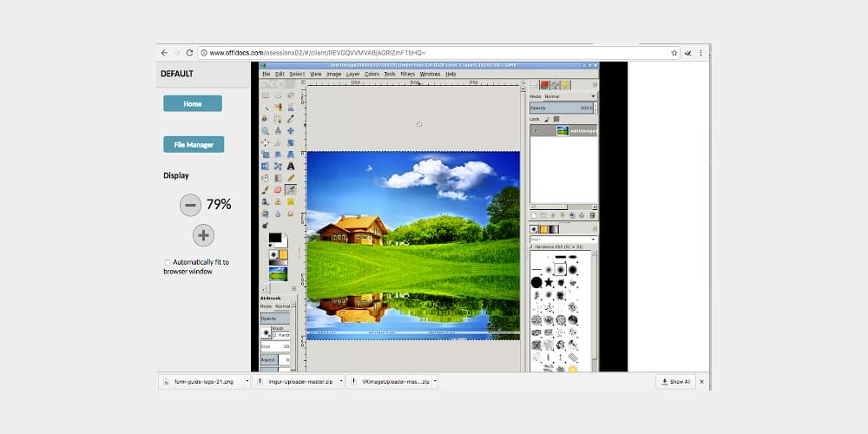Image resolution: width=868 pixels, height=434 pixels.
Task: Click the browser reload icon
Action: point(189,53)
